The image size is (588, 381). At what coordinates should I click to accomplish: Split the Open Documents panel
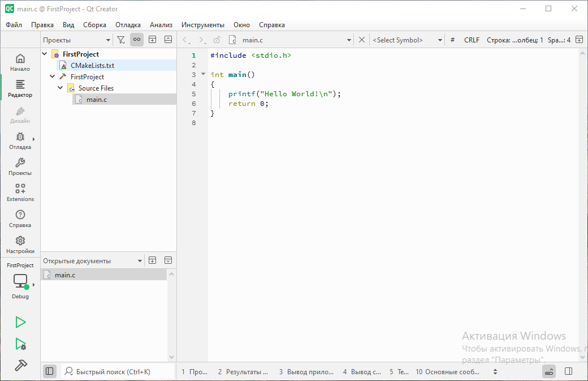pos(153,260)
